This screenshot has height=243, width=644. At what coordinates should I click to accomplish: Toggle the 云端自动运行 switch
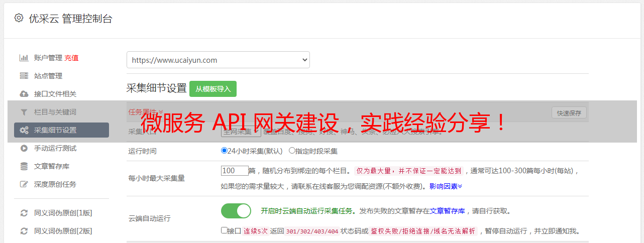236,211
